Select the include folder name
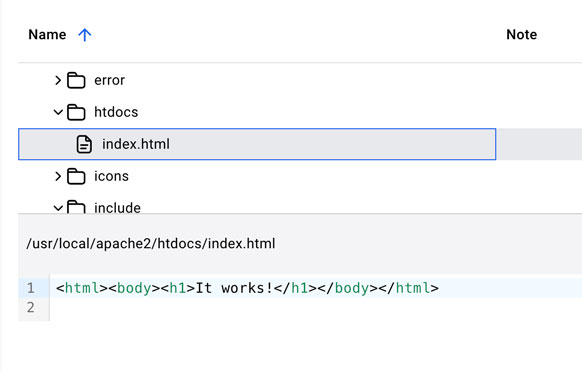Viewport: 582px width, 372px height. click(117, 208)
